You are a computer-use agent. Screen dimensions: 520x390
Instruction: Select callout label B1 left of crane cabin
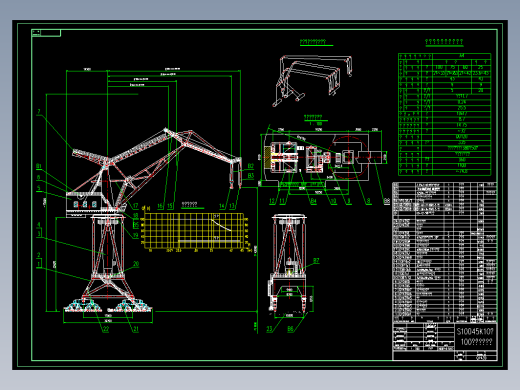pos(39,166)
